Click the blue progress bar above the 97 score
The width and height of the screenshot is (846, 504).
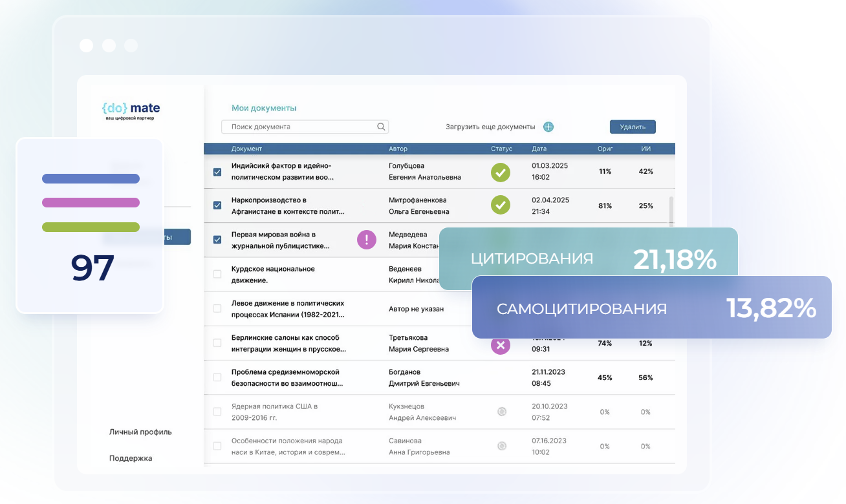click(x=91, y=178)
